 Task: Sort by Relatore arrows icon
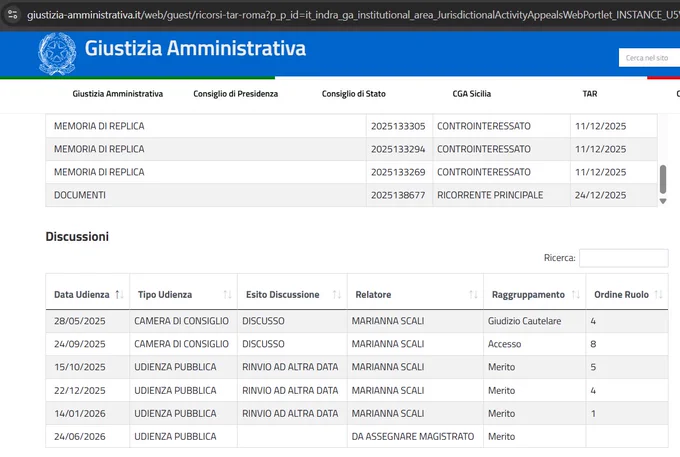[473, 295]
